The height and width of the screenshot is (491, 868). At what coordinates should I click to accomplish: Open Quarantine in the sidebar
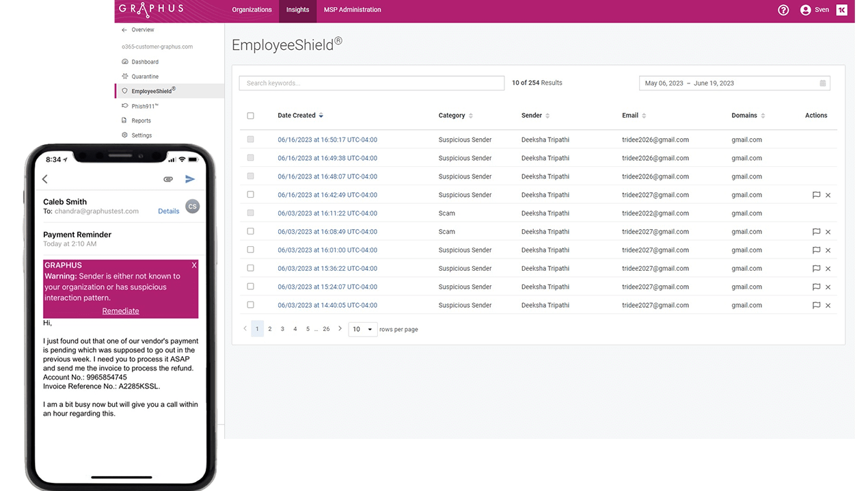(145, 77)
